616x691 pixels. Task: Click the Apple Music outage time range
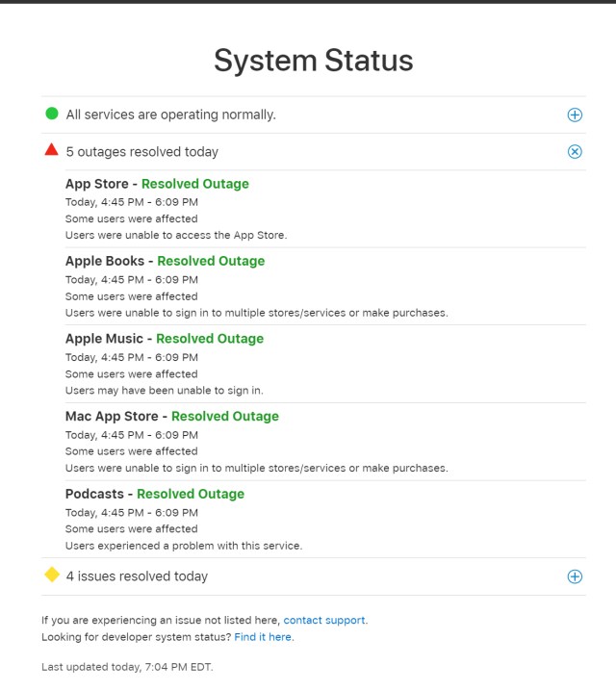point(132,357)
